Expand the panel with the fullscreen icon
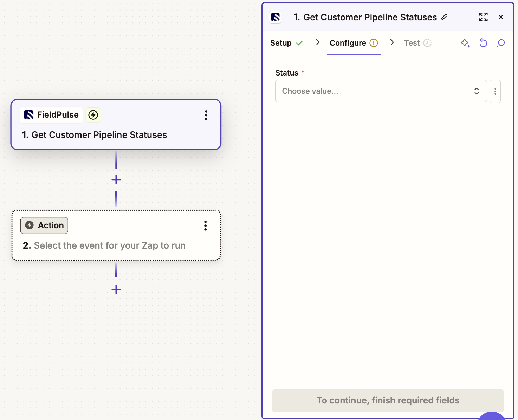518x420 pixels. 483,17
